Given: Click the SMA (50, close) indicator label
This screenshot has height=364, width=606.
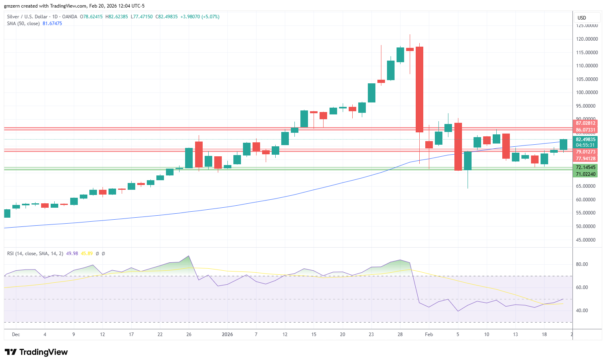Looking at the screenshot, I should (24, 24).
